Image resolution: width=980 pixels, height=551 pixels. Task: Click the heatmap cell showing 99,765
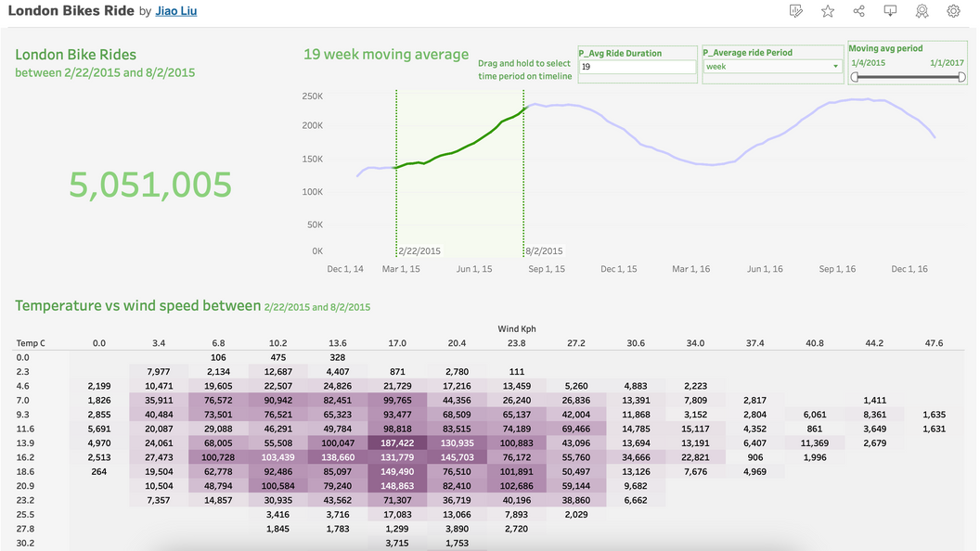(397, 401)
